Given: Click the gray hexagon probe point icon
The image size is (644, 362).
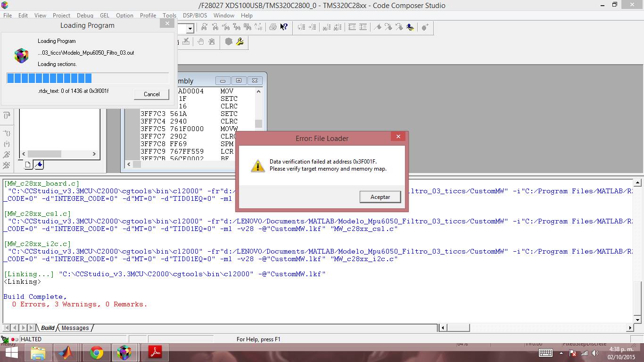Looking at the screenshot, I should coord(229,41).
